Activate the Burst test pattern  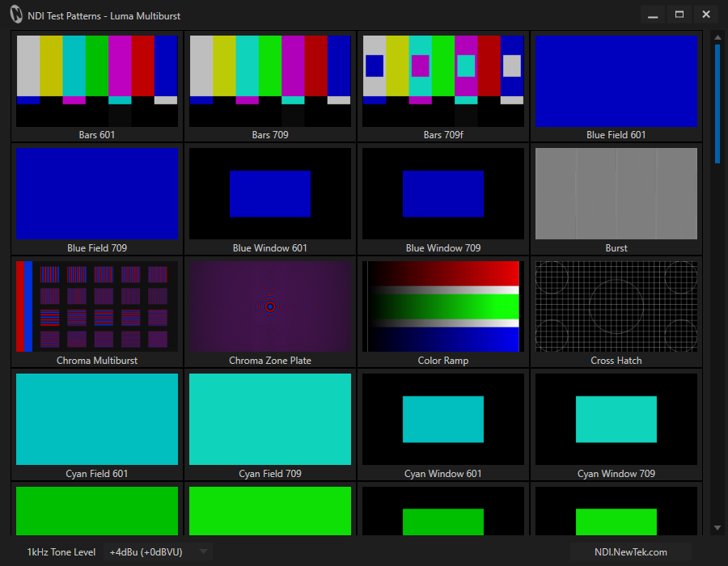[x=616, y=194]
